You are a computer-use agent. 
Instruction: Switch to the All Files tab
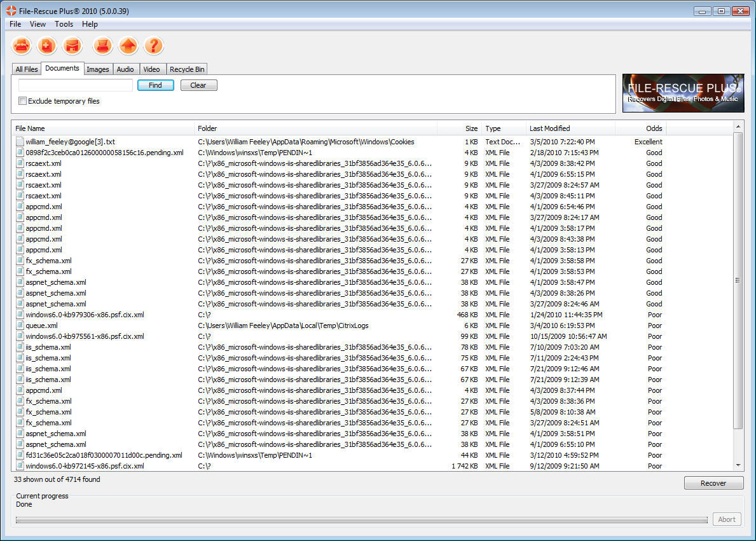tap(27, 69)
